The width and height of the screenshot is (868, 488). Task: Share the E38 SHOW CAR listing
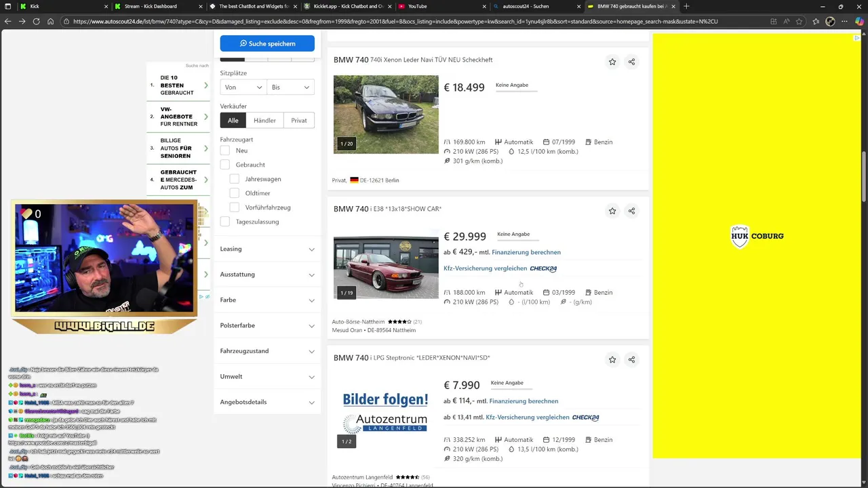tap(631, 211)
